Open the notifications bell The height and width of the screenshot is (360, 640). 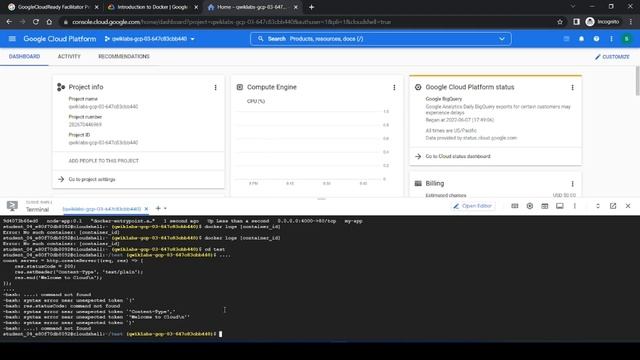coord(581,39)
